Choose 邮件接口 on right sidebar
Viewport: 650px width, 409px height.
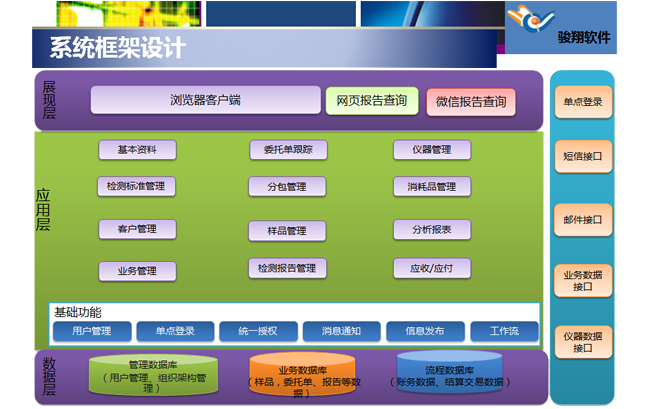tap(583, 219)
